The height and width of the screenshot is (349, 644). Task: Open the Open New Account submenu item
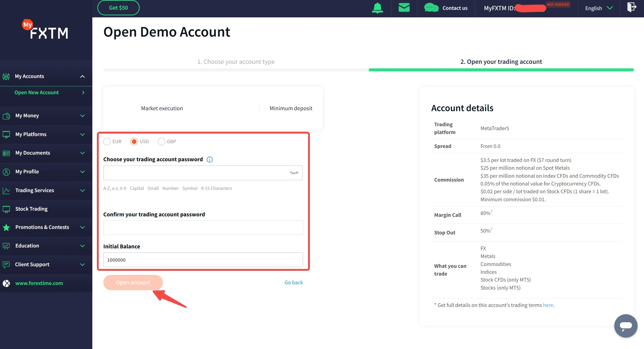click(46, 93)
